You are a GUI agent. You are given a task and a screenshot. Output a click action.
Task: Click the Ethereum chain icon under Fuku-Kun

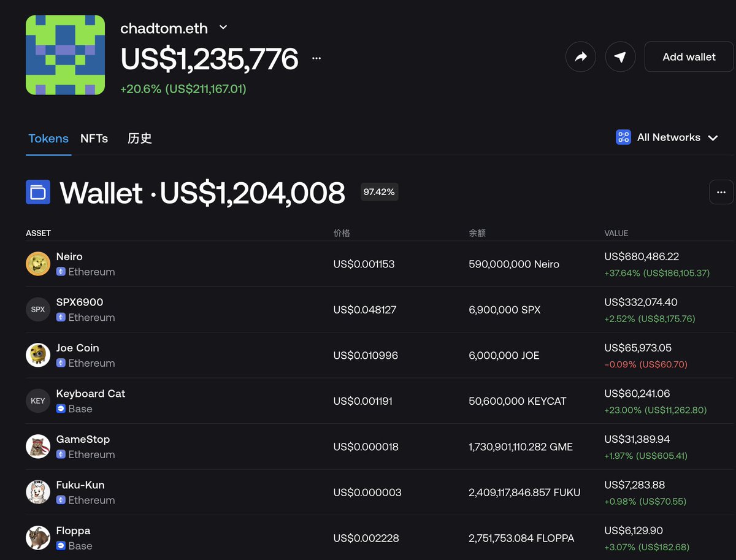pyautogui.click(x=61, y=500)
